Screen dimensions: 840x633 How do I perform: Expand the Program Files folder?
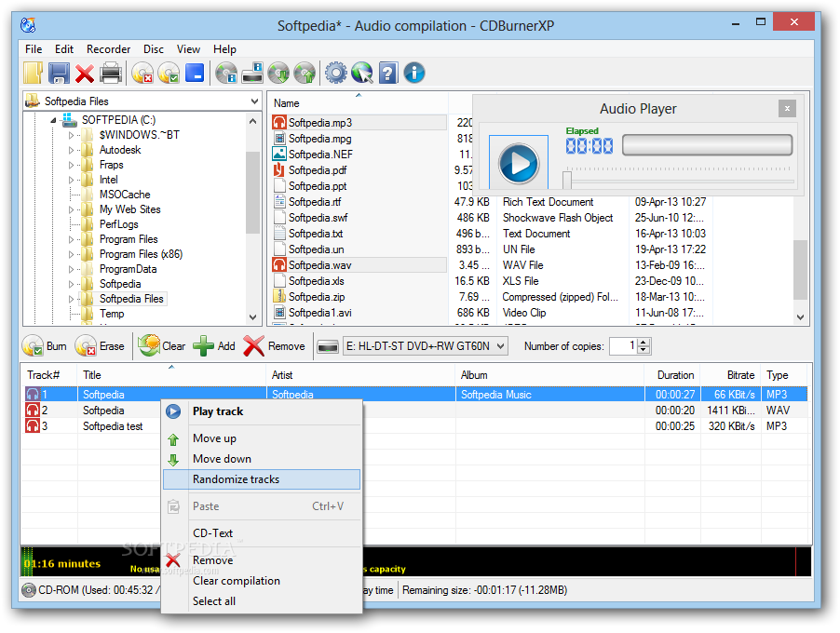point(71,239)
